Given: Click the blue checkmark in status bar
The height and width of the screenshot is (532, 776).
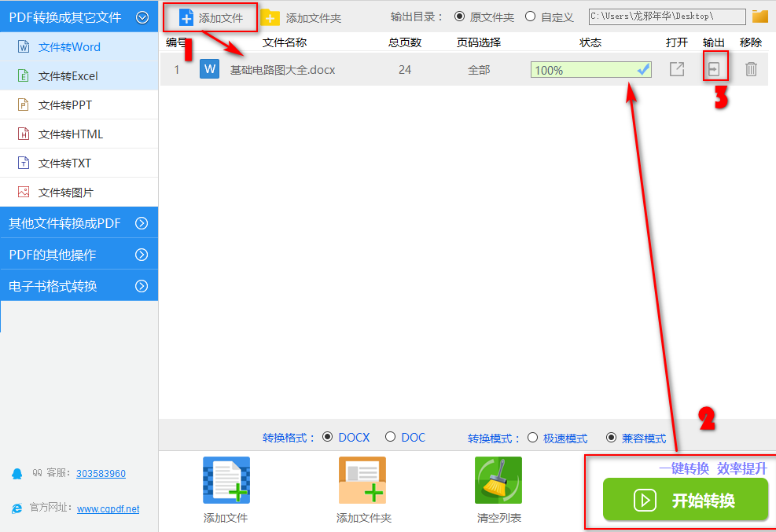Looking at the screenshot, I should pos(643,70).
